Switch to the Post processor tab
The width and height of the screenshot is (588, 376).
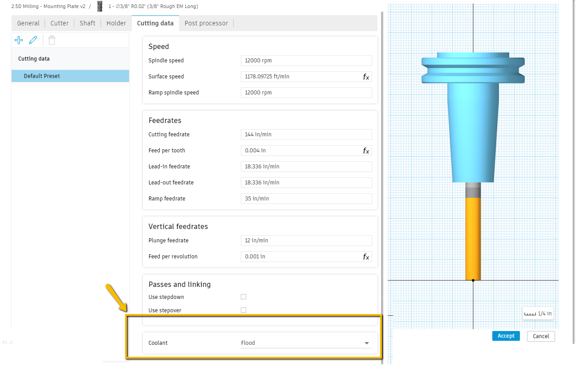point(206,23)
